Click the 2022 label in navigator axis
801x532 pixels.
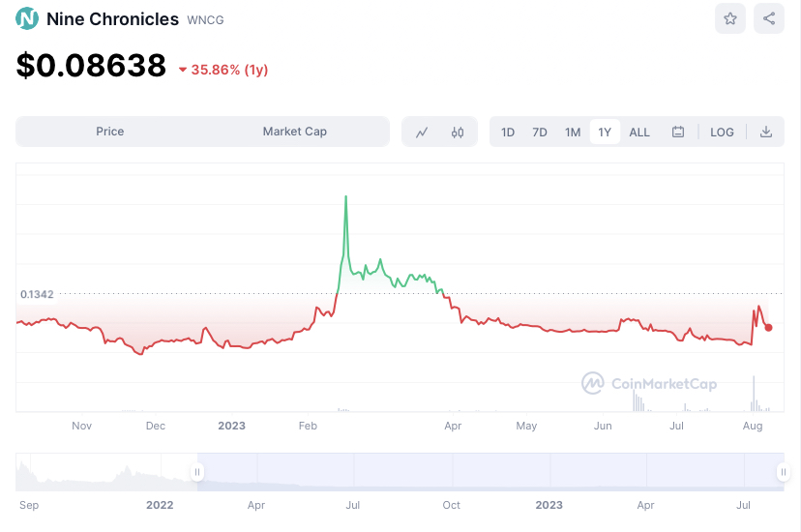point(160,505)
